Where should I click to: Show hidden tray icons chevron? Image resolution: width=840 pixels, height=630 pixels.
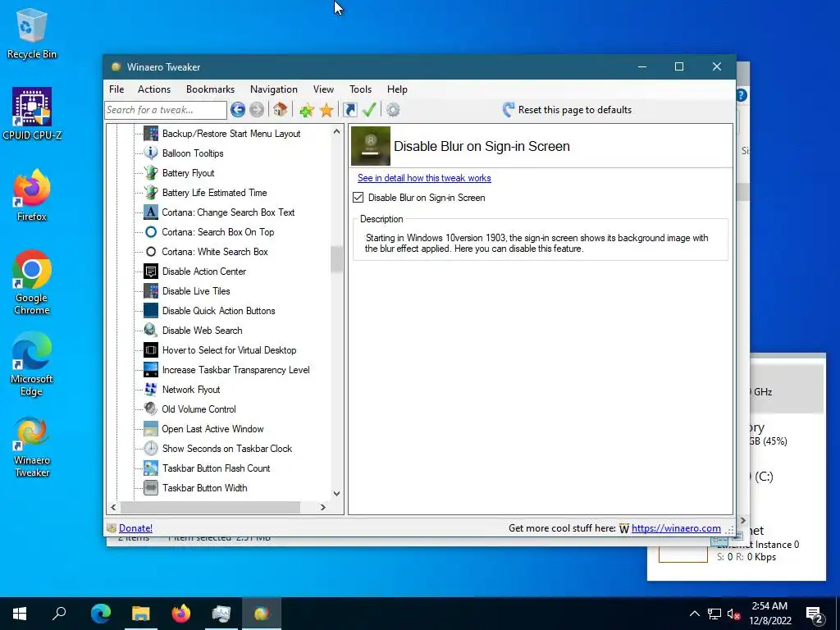[x=694, y=614]
